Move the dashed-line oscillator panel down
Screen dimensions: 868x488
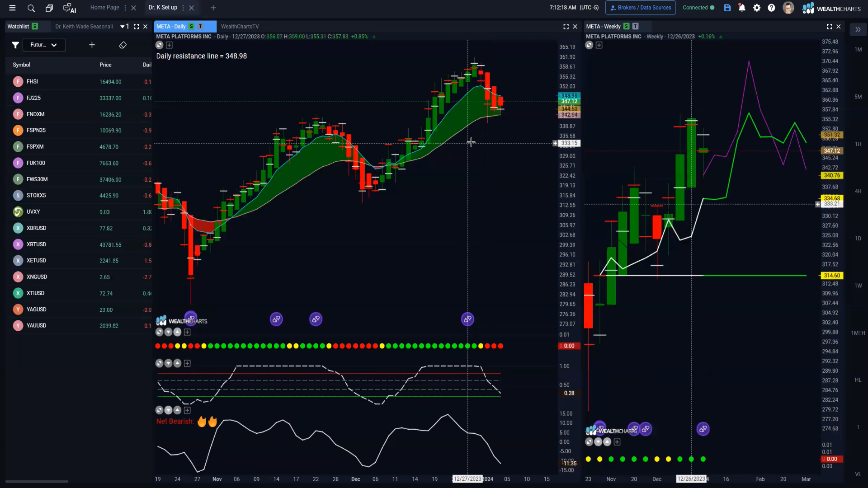tap(168, 363)
